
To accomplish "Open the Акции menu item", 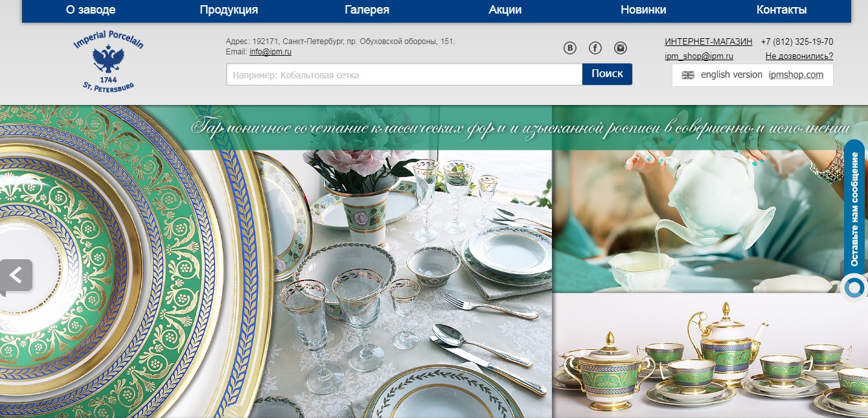I will [505, 10].
